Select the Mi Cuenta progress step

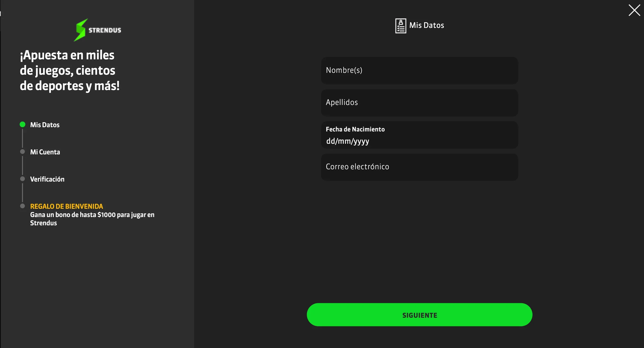(x=45, y=152)
